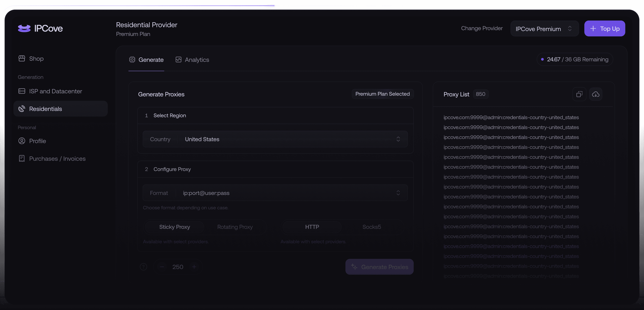
Task: Select the Rotating Proxy option
Action: pos(235,227)
